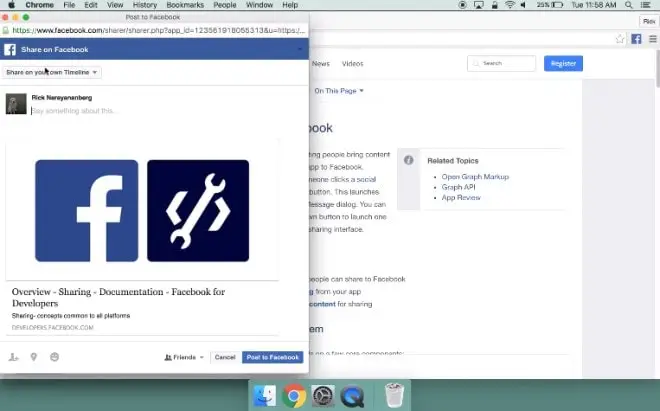The height and width of the screenshot is (411, 660).
Task: Open the Bookmarks menu
Action: [x=185, y=5]
